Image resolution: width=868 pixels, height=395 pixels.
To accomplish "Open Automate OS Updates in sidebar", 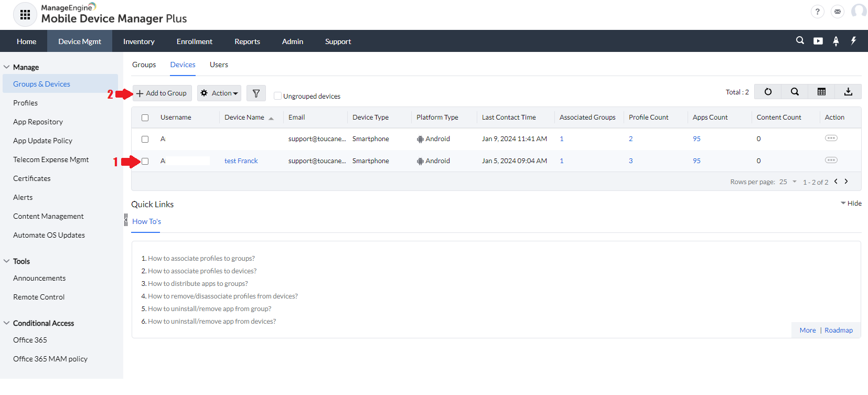I will (x=49, y=235).
